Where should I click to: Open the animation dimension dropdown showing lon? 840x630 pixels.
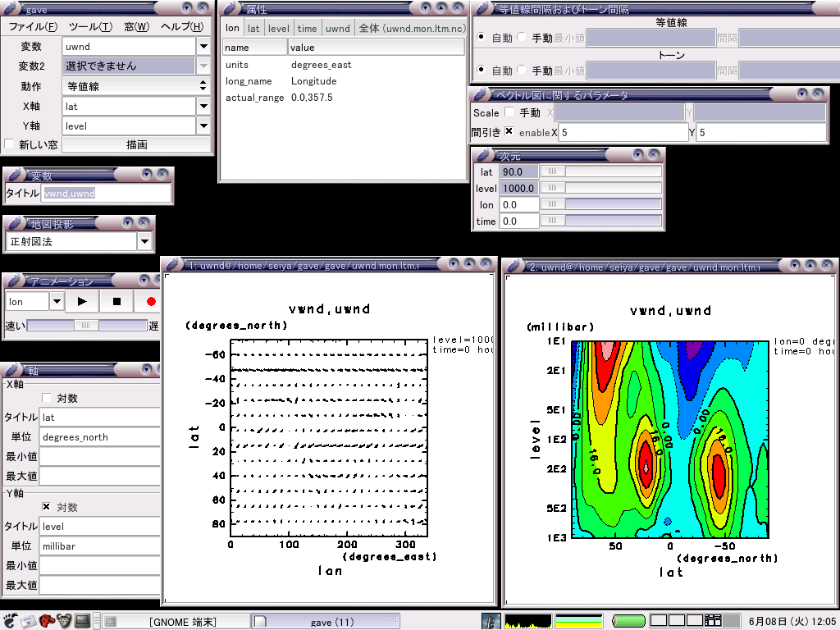click(x=57, y=302)
